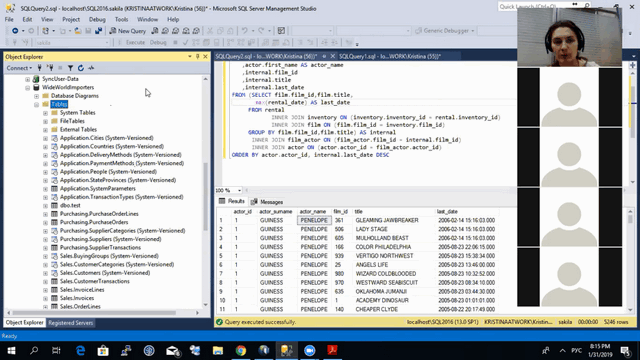
Task: Expand the Sales.Invoices table node
Action: [x=45, y=298]
